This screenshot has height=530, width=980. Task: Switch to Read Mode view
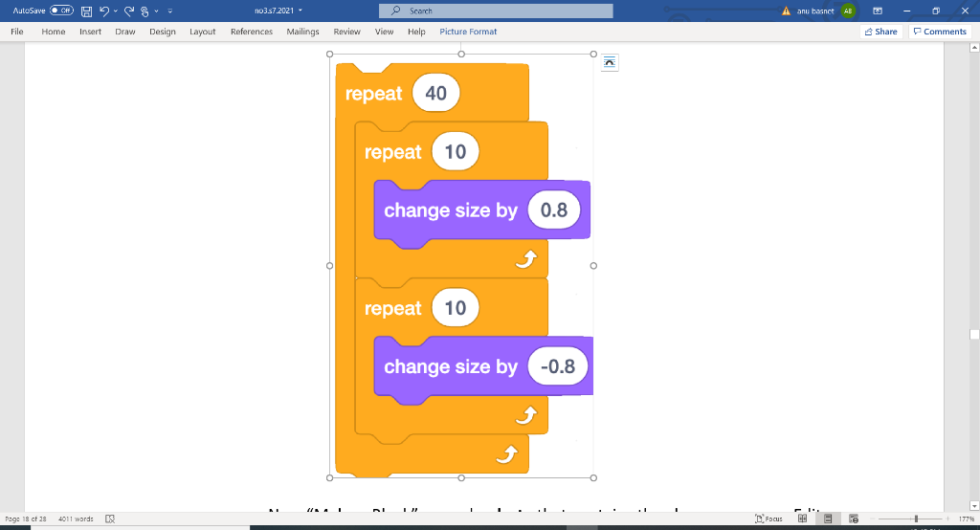pos(803,519)
